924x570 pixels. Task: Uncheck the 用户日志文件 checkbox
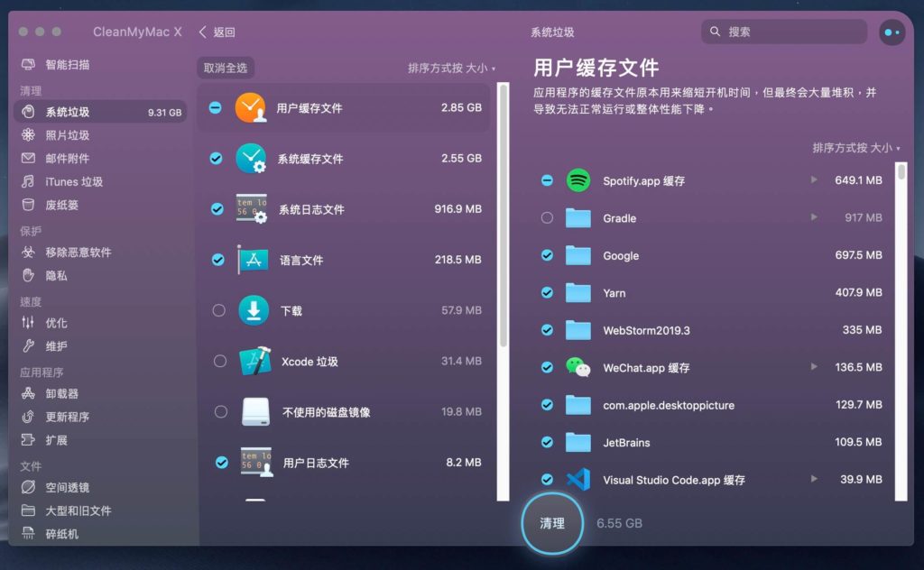tap(222, 463)
